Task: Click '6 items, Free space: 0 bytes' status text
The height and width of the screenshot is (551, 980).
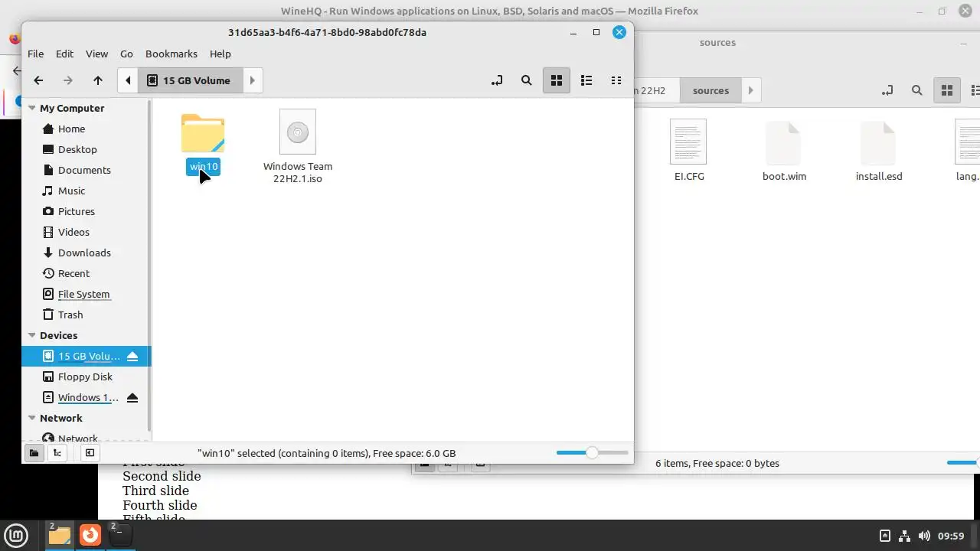Action: (717, 463)
